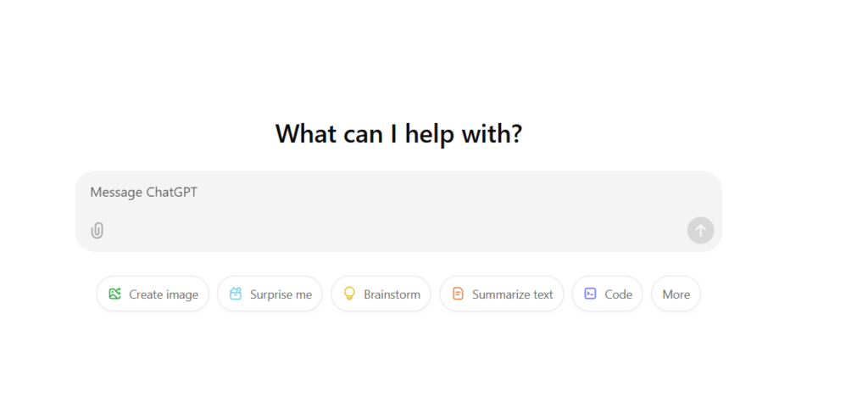The height and width of the screenshot is (398, 868).
Task: Choose the "Surprise me" suggestion text
Action: (281, 294)
